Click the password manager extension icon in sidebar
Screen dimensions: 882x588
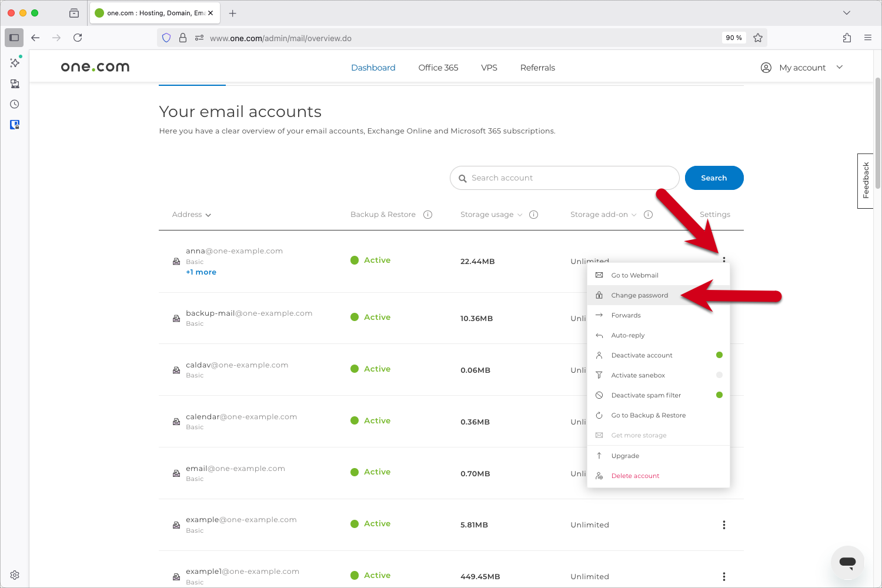14,125
